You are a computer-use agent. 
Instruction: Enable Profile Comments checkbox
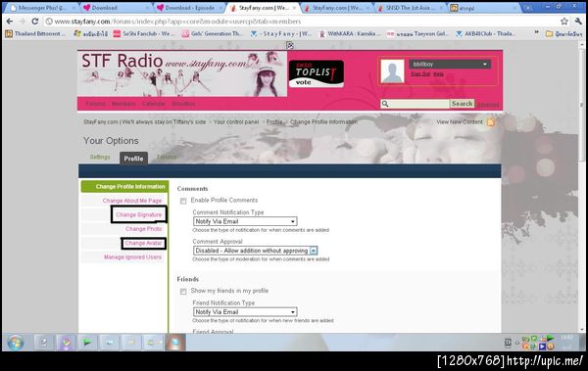point(183,201)
